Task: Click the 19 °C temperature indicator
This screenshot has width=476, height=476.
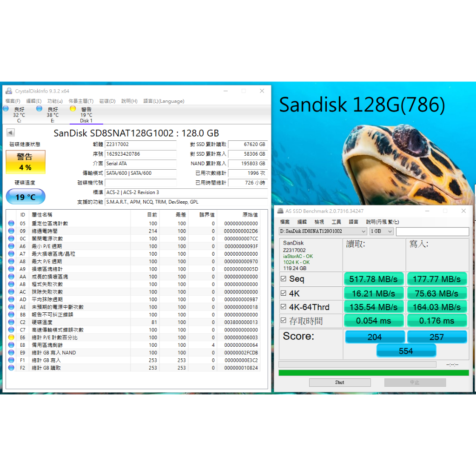Action: pyautogui.click(x=26, y=197)
